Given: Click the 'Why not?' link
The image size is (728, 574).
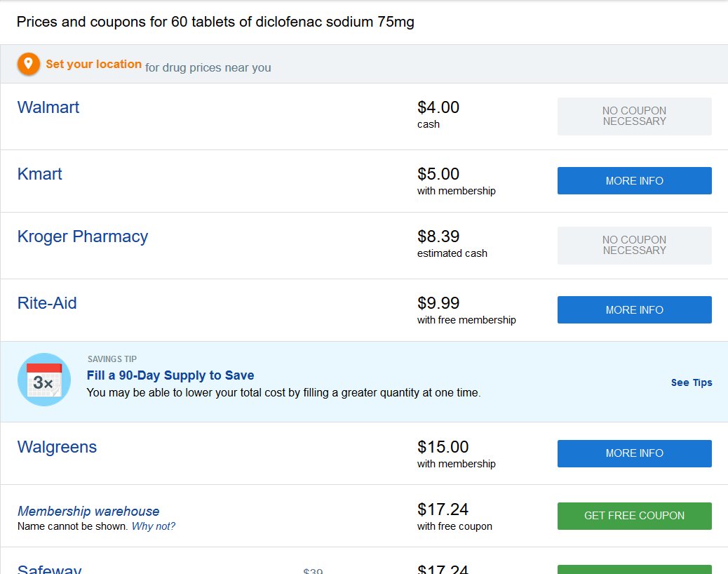Looking at the screenshot, I should coord(153,526).
